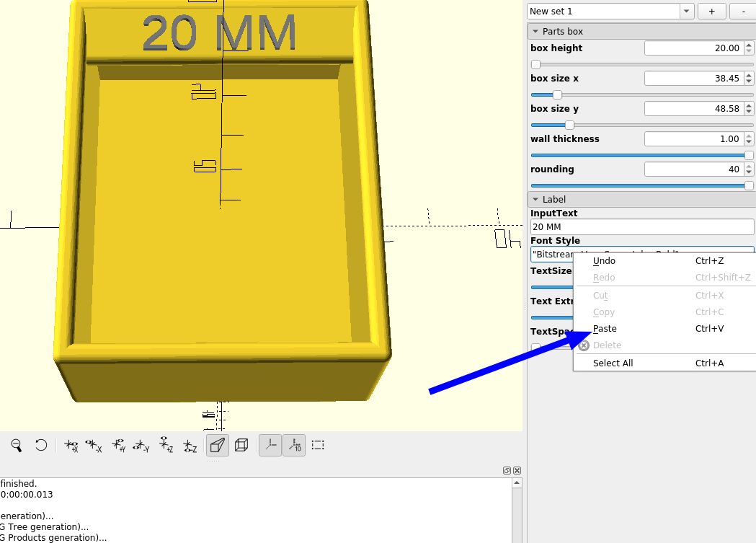Click inside the InputText field showing 20 MM
The image size is (756, 543).
pos(641,226)
